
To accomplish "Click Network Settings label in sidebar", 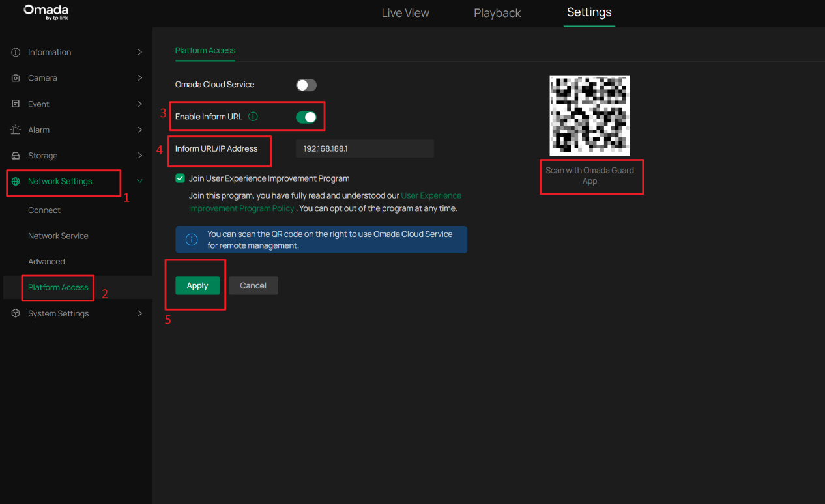I will pyautogui.click(x=60, y=182).
